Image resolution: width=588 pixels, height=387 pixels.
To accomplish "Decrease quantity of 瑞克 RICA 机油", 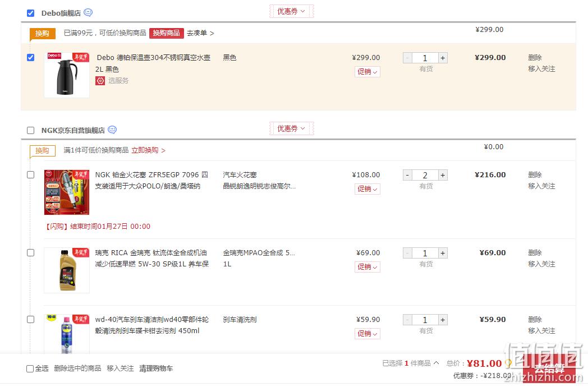I will point(408,253).
